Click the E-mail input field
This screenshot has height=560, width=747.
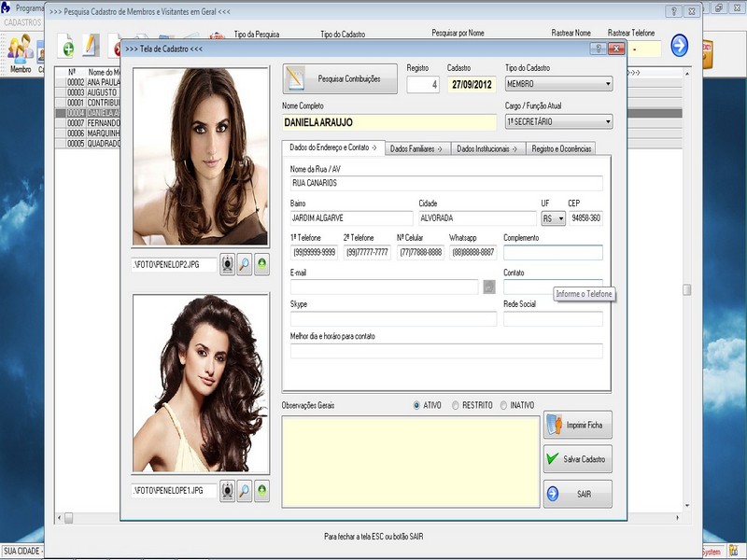(384, 287)
